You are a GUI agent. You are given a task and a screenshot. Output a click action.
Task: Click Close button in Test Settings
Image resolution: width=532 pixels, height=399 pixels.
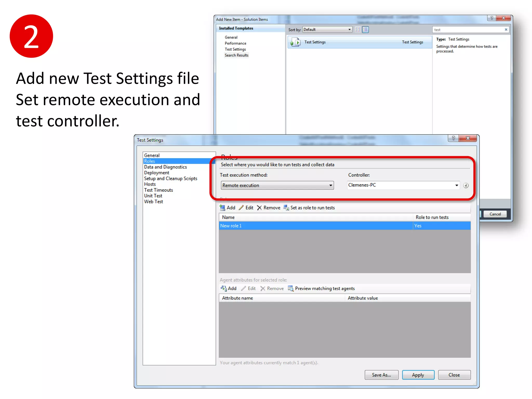click(x=454, y=375)
